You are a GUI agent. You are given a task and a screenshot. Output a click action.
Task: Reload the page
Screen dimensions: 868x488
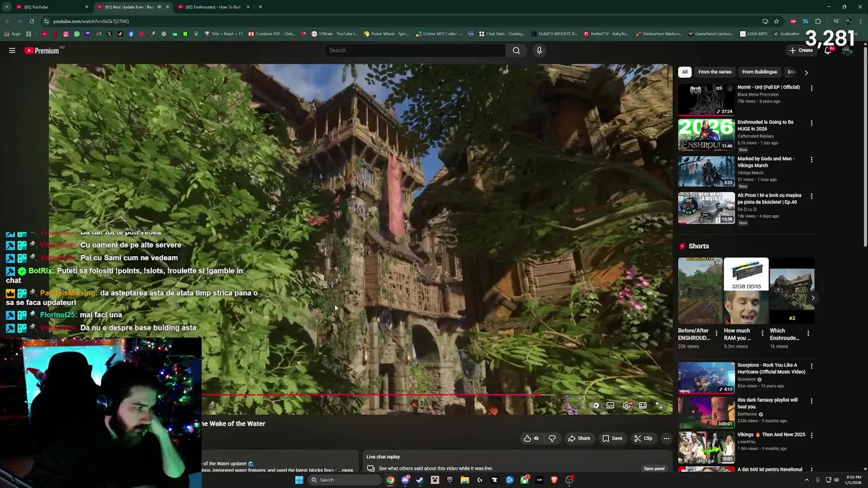tap(31, 21)
